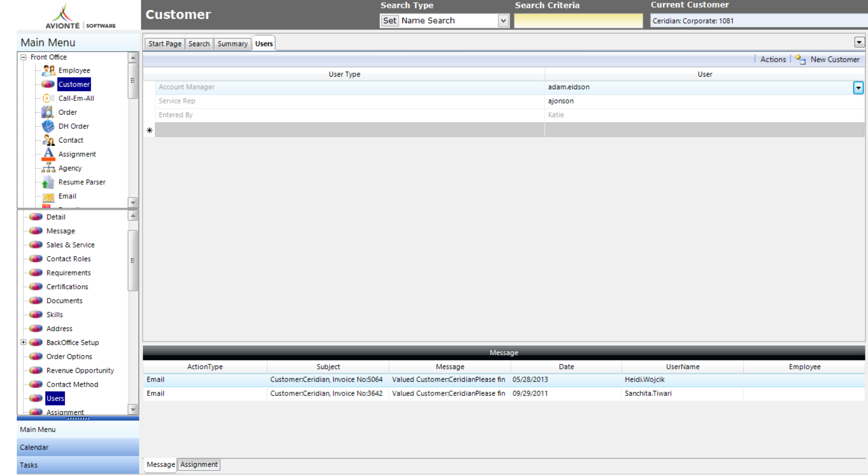Screen dimensions: 868x475
Task: Open the Contact icon in Front Office
Action: coord(49,140)
